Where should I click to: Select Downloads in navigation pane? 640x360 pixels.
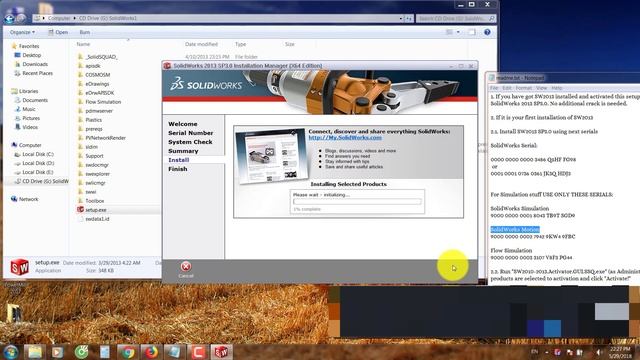coord(35,64)
